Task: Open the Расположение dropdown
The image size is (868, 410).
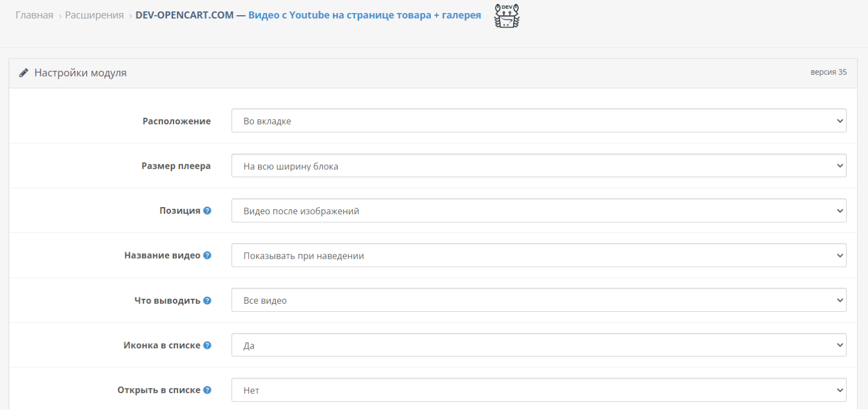Action: point(539,121)
